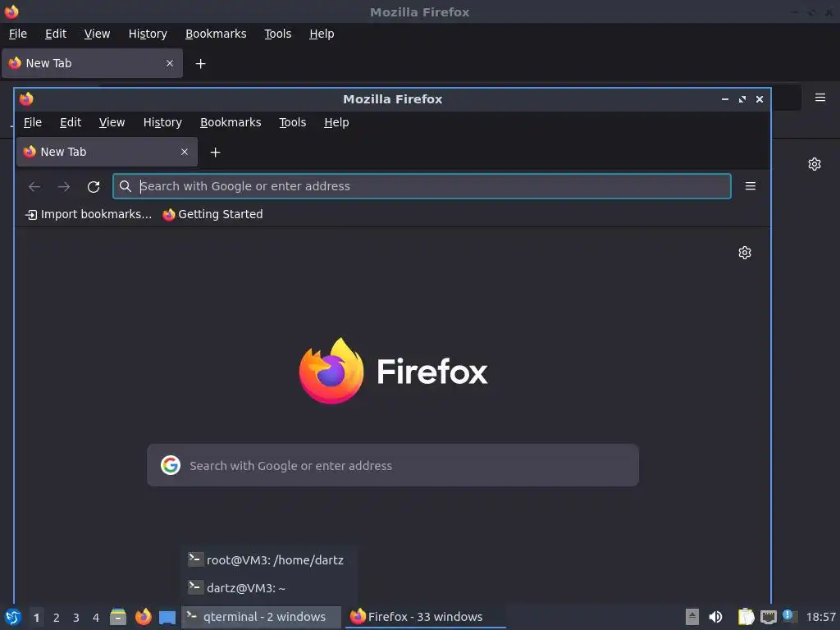Expand the Firefox - 33 windows taskbar group

pyautogui.click(x=424, y=617)
